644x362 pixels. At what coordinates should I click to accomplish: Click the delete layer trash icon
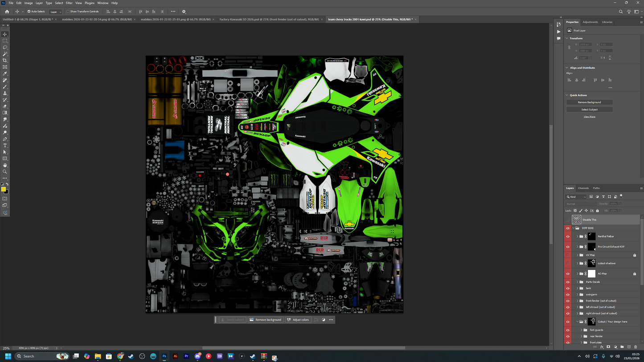pos(636,347)
